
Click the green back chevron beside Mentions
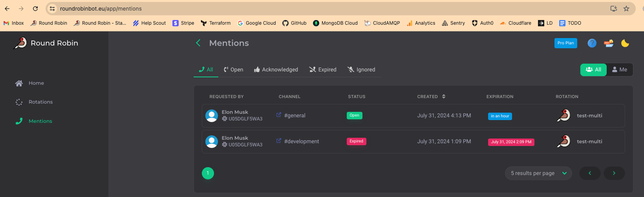point(198,43)
